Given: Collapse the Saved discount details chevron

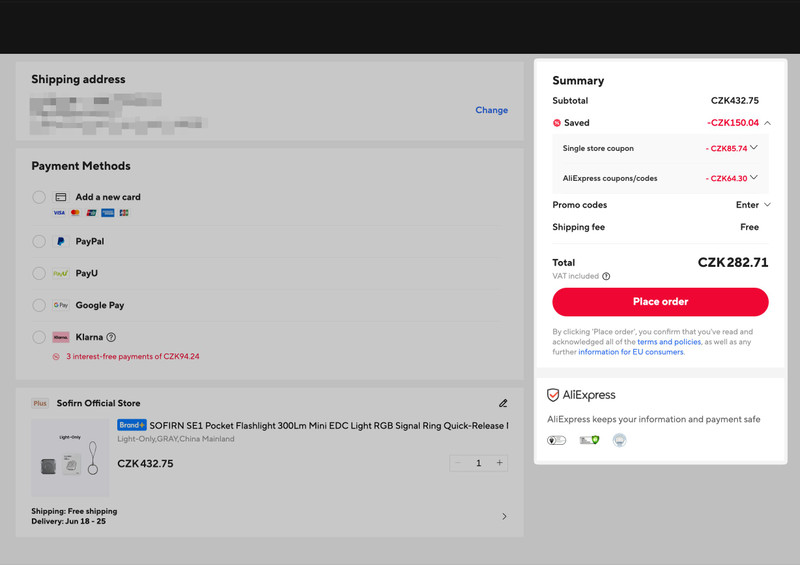Looking at the screenshot, I should click(x=767, y=123).
